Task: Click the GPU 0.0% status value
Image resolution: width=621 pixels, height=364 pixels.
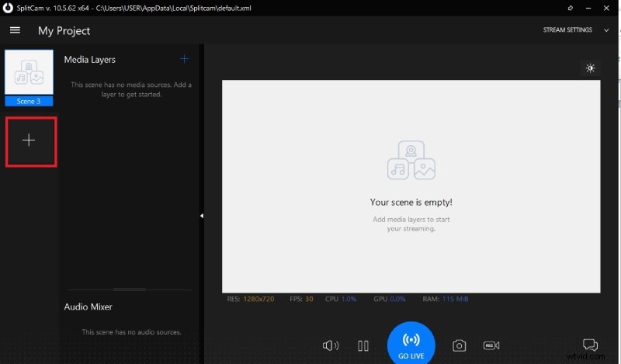Action: 397,299
